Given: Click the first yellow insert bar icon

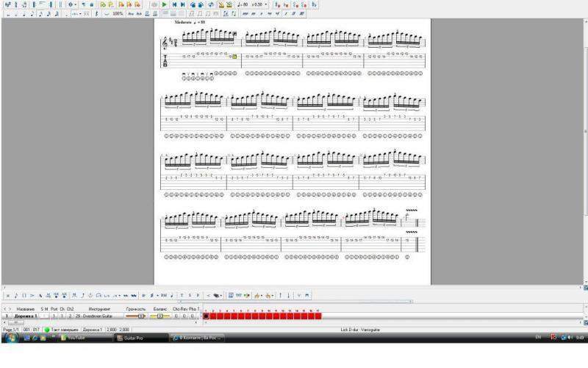Looking at the screenshot, I should click(102, 4).
